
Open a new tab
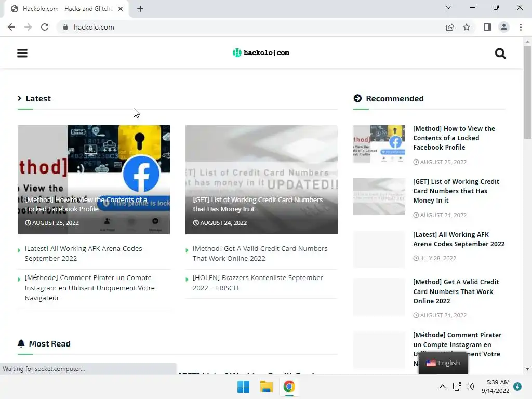tap(140, 9)
